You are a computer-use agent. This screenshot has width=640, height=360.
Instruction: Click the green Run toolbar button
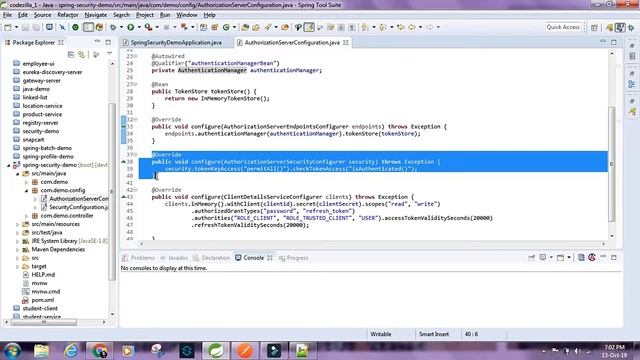click(x=131, y=27)
